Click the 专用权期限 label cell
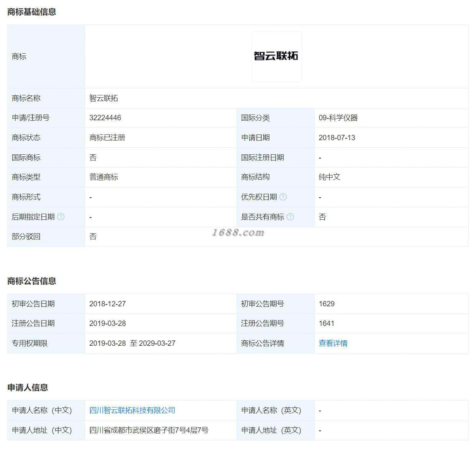Viewport: 476px width, 463px height. click(46, 343)
